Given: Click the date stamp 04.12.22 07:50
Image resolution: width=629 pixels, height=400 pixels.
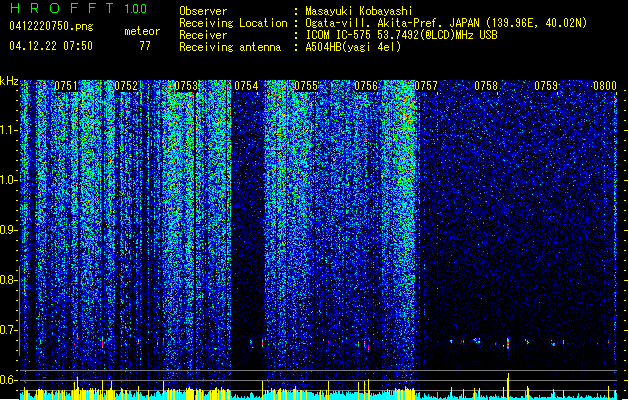Looking at the screenshot, I should tap(51, 46).
